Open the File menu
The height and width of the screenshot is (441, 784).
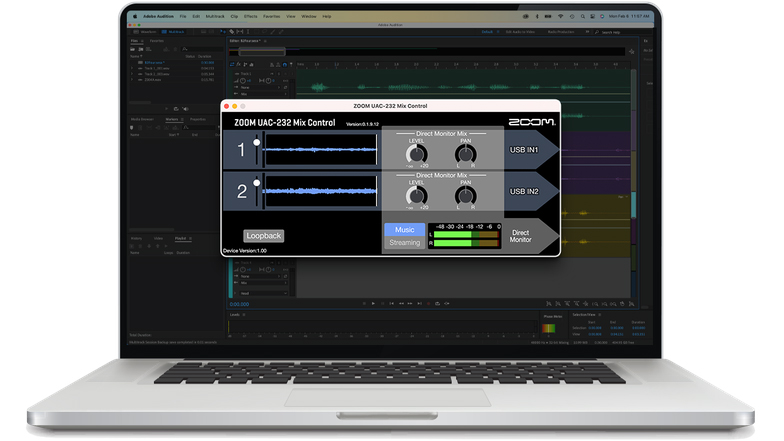point(183,16)
